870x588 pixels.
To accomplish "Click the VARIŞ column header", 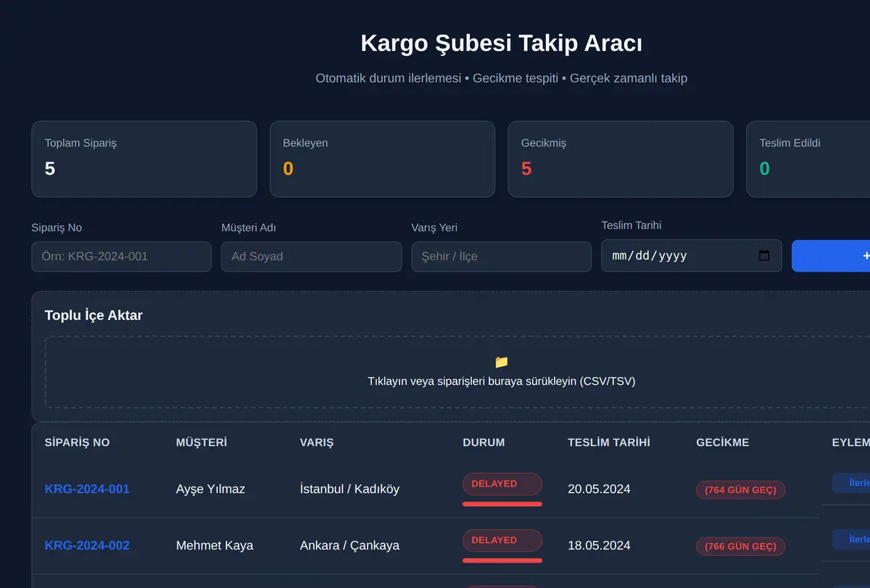I will pyautogui.click(x=317, y=442).
